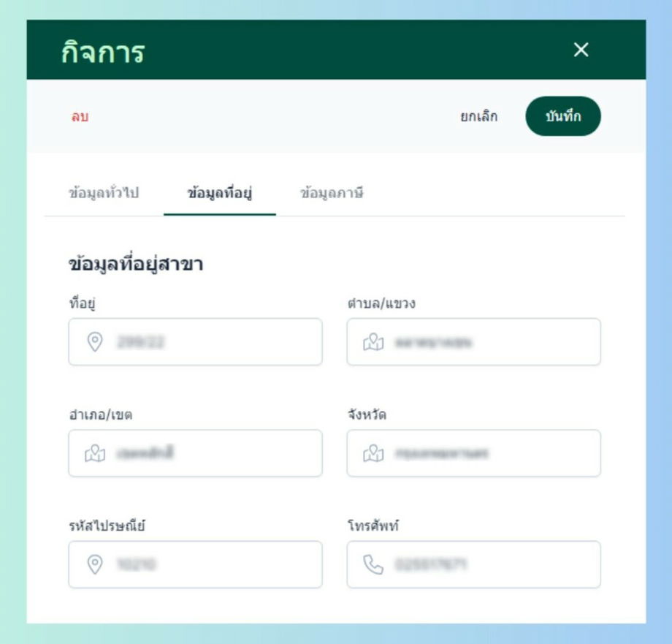This screenshot has width=672, height=644.
Task: Focus the อำเภอ/เขต input field
Action: (x=196, y=453)
